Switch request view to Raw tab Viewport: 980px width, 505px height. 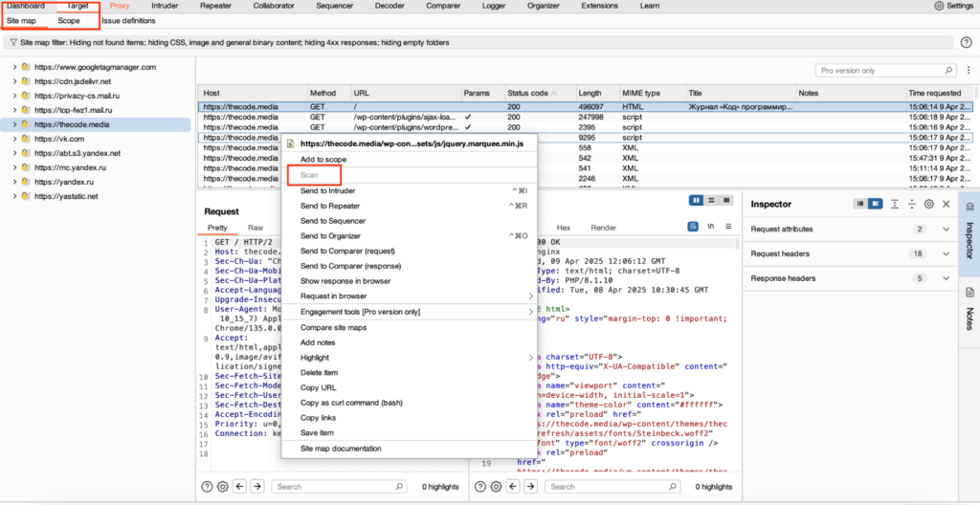(x=256, y=228)
